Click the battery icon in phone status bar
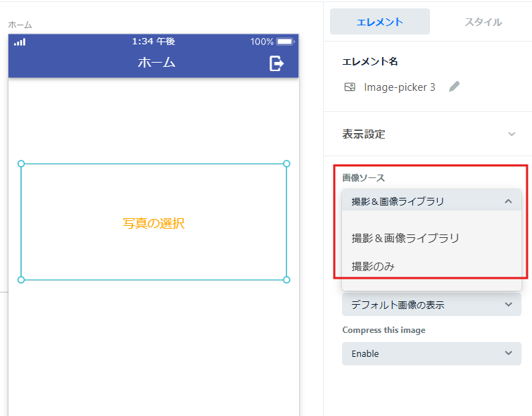 (285, 42)
